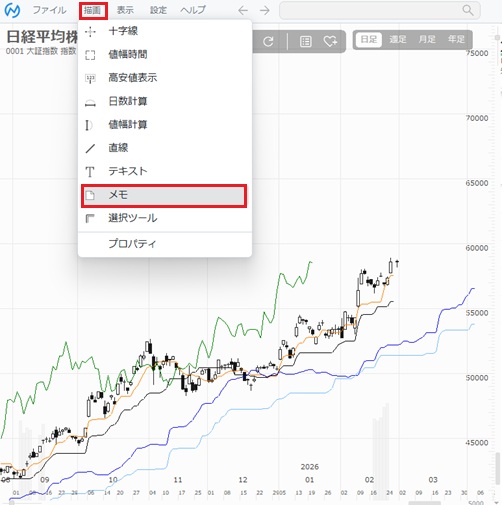The image size is (502, 505).
Task: Select the 十字線 crosshair tool
Action: pyautogui.click(x=165, y=31)
